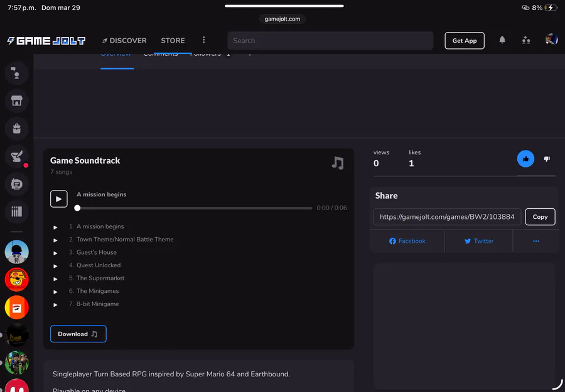Open the user avatar account menu
The width and height of the screenshot is (565, 392).
pos(551,40)
